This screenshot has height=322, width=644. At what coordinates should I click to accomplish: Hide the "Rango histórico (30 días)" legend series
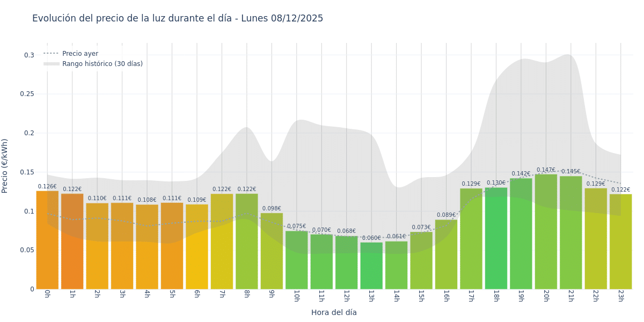(x=102, y=64)
